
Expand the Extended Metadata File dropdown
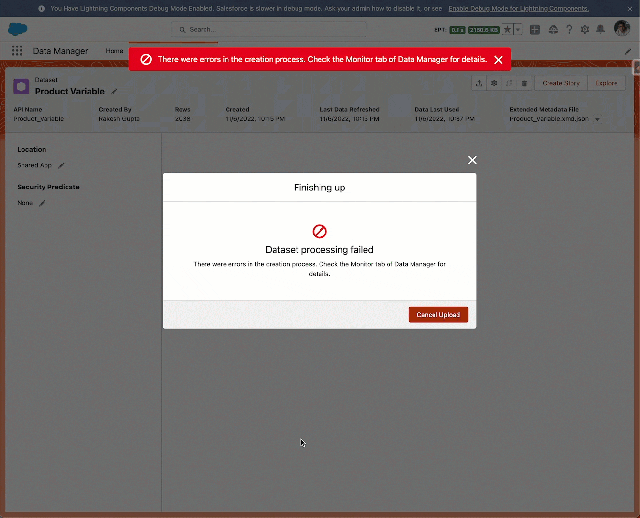pyautogui.click(x=598, y=119)
